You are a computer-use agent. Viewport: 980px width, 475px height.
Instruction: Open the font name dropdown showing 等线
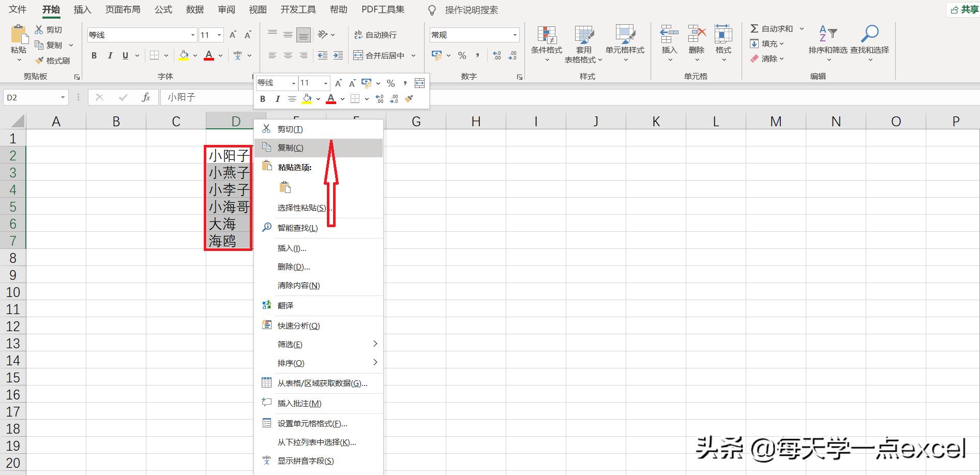coord(191,35)
